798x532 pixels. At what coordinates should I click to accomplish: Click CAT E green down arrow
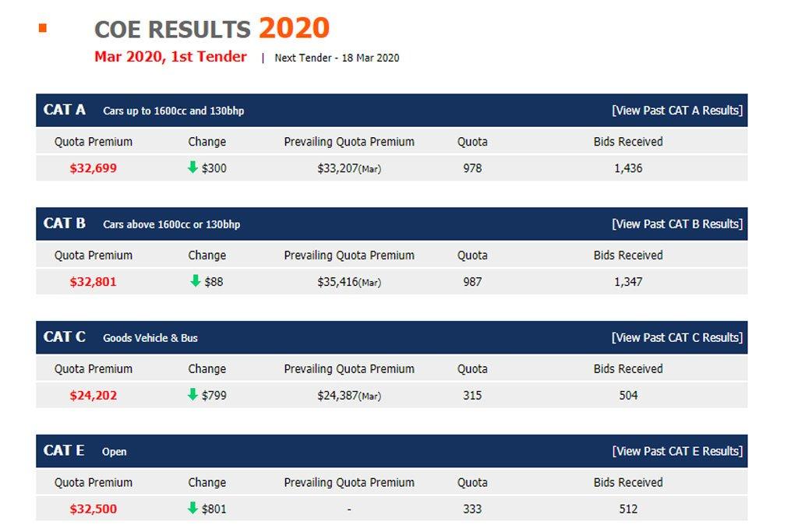(193, 509)
